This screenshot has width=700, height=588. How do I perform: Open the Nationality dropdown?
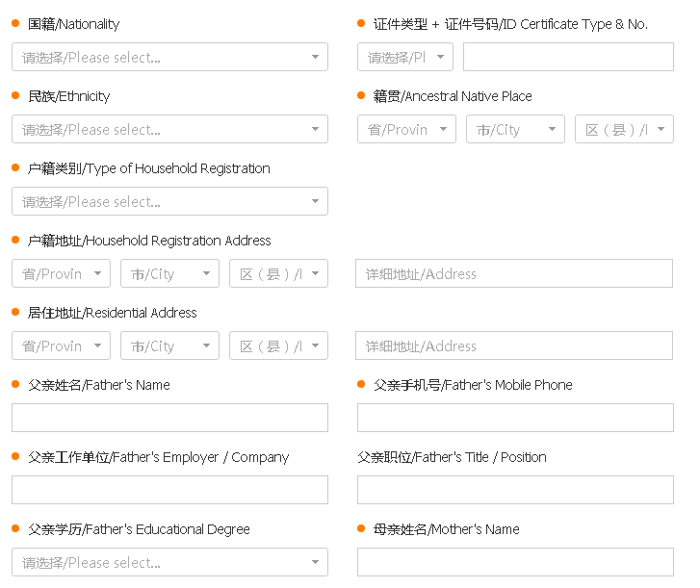[169, 57]
